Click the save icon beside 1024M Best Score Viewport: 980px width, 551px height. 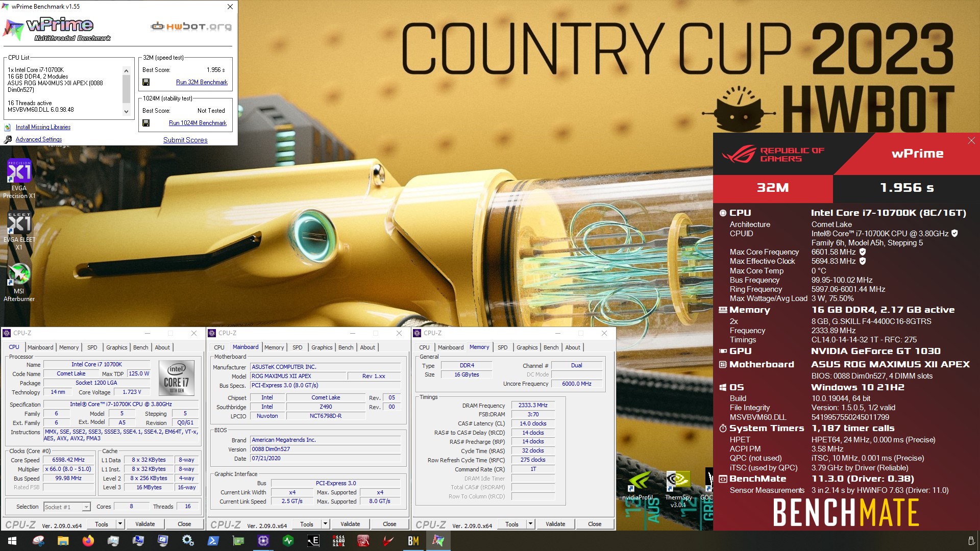click(x=146, y=123)
